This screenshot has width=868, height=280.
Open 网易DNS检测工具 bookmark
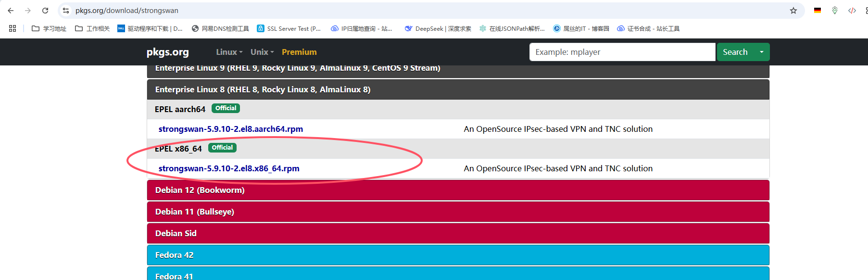point(220,29)
